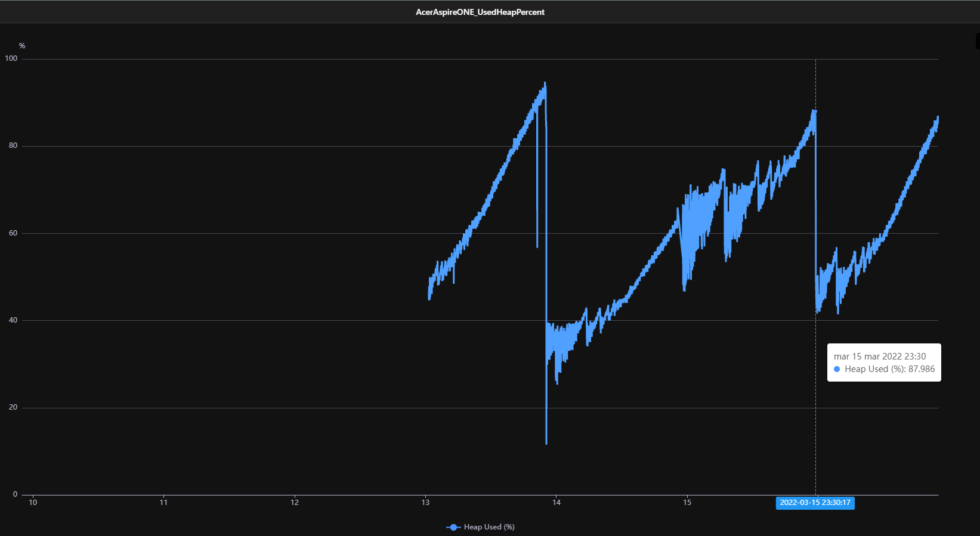Image resolution: width=980 pixels, height=536 pixels.
Task: Click the Heap Used 87.986 value in tooltip
Action: [889, 369]
